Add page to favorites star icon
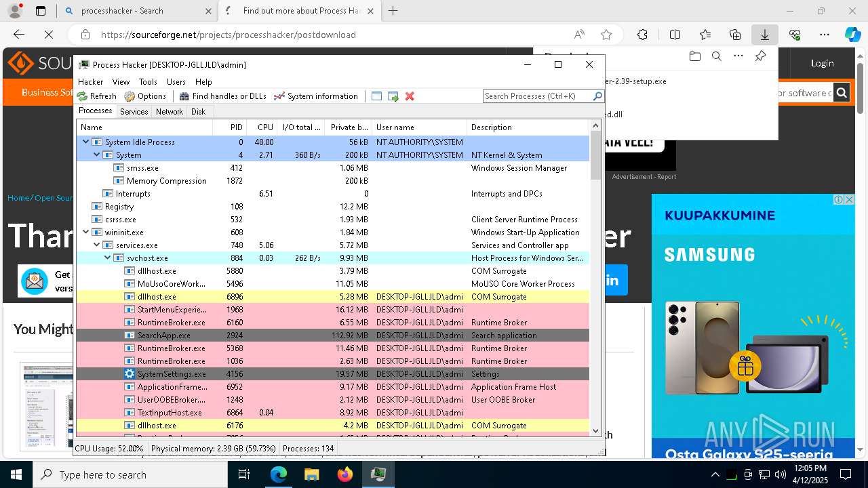Screen dimensions: 868x488 click(x=606, y=35)
